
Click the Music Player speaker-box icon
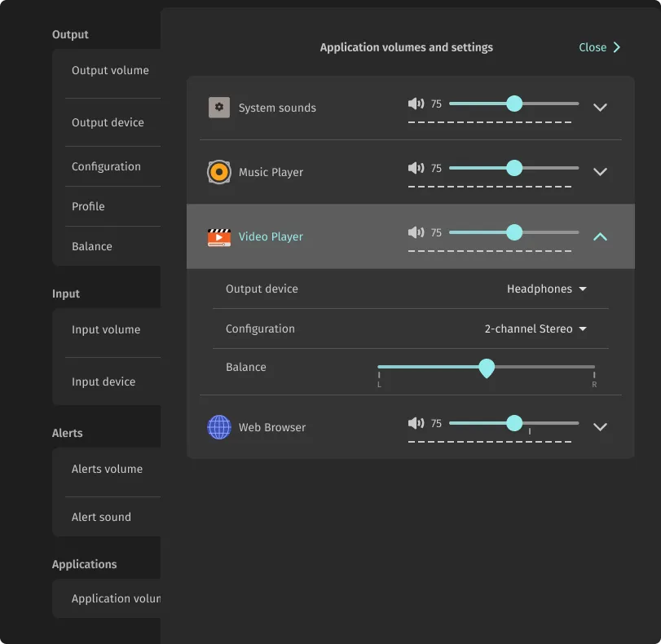click(x=218, y=171)
